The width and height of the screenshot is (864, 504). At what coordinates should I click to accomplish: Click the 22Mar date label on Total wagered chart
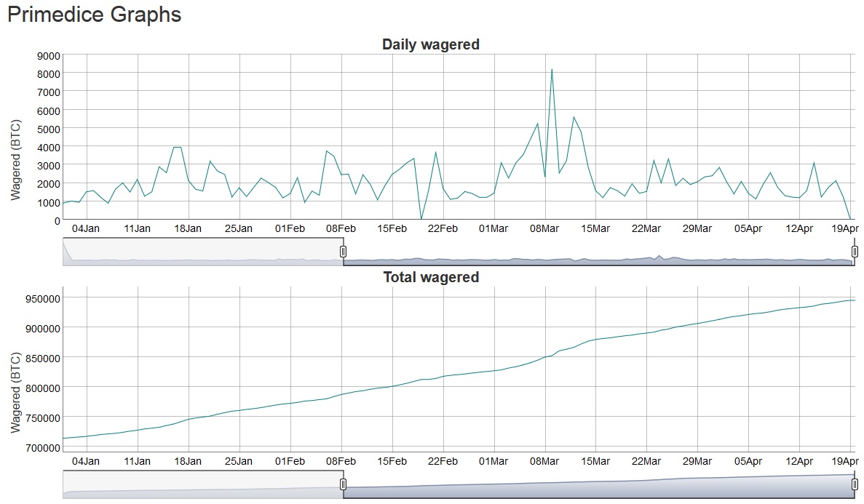pyautogui.click(x=646, y=462)
